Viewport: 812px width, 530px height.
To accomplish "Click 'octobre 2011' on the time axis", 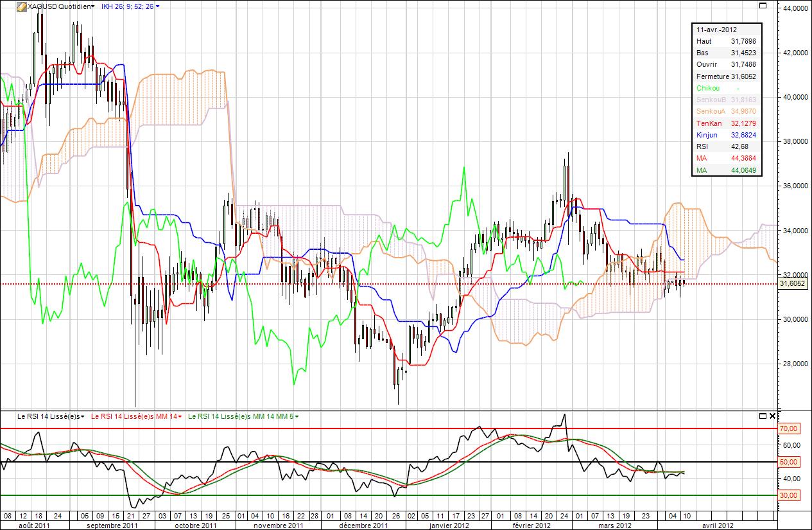I will (196, 525).
